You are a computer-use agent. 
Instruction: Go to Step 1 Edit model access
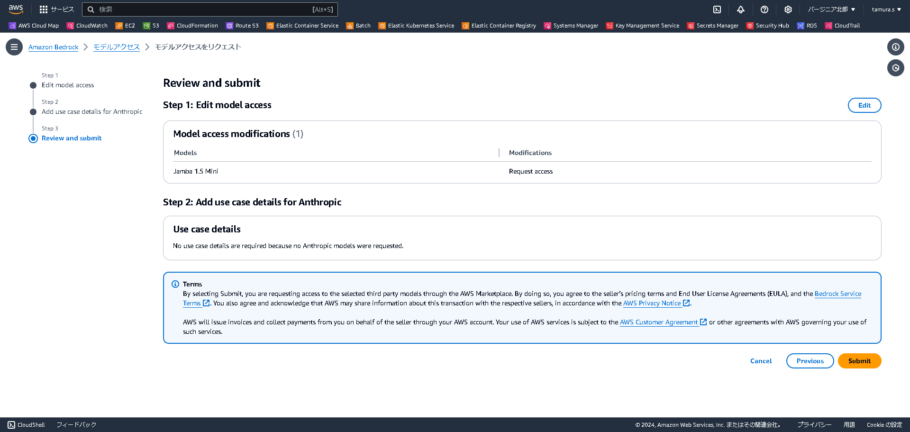click(x=67, y=85)
